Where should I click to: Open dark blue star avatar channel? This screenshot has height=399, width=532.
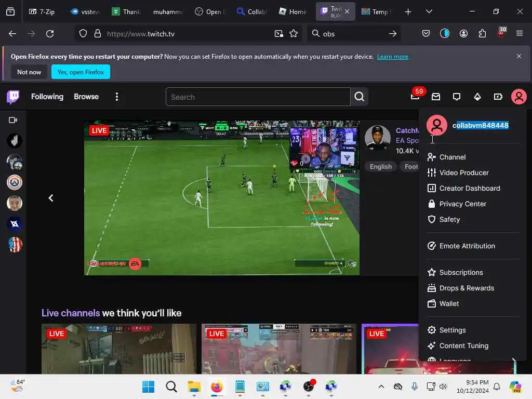point(14,224)
